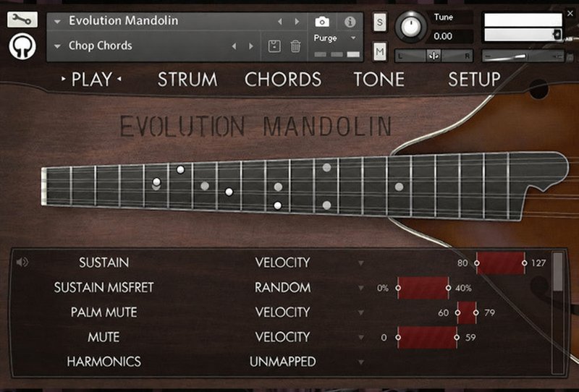
Task: Click the Palm Mute velocity range bar
Action: [x=467, y=312]
